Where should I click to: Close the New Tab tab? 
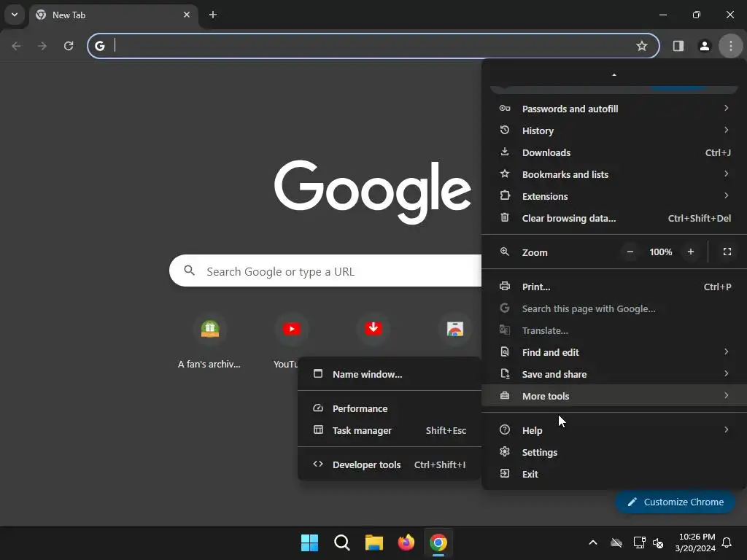coord(186,15)
